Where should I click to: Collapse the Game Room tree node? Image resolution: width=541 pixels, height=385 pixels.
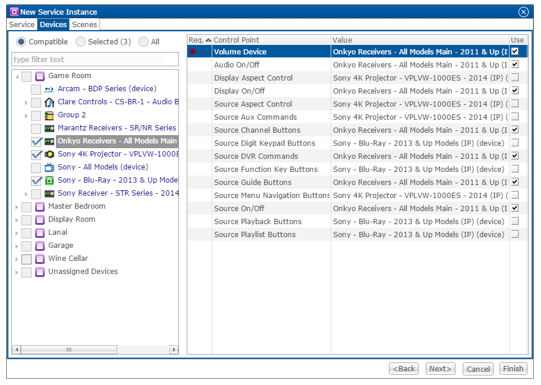point(17,77)
